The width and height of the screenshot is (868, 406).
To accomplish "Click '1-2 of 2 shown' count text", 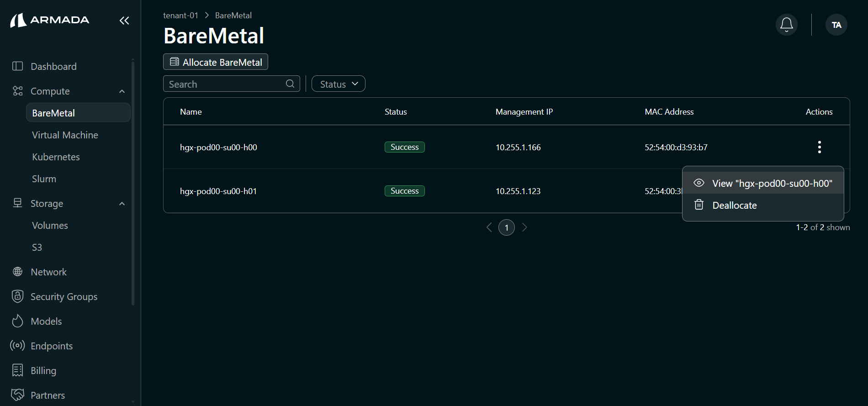I will coord(823,227).
